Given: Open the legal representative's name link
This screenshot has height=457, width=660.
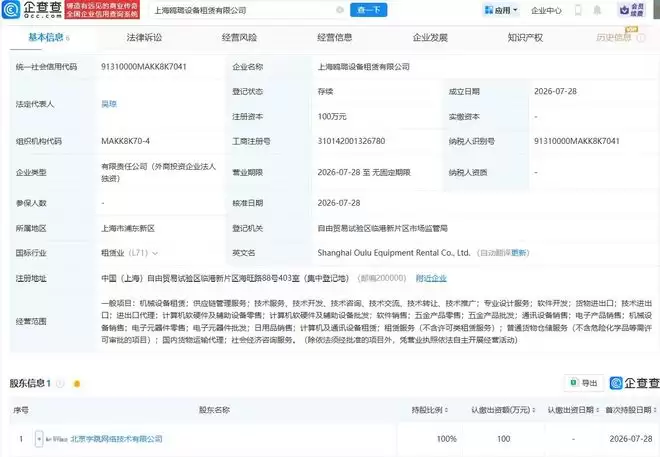Looking at the screenshot, I should pyautogui.click(x=109, y=104).
